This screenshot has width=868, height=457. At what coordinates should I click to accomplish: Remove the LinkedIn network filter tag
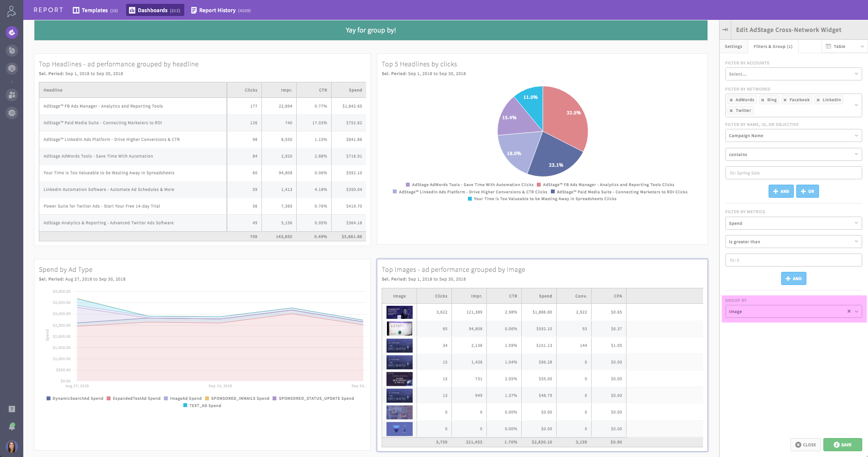(x=818, y=100)
